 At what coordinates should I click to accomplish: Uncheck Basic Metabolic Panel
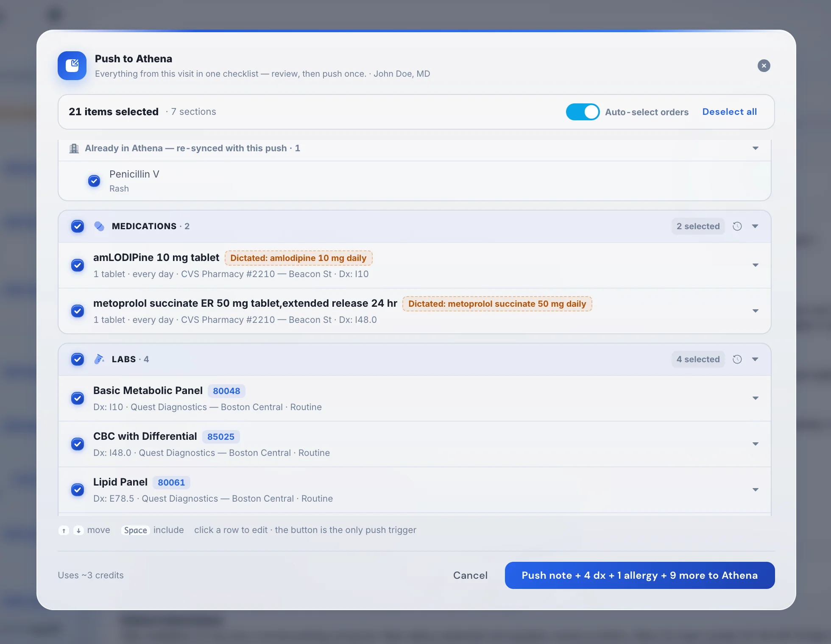(x=78, y=398)
